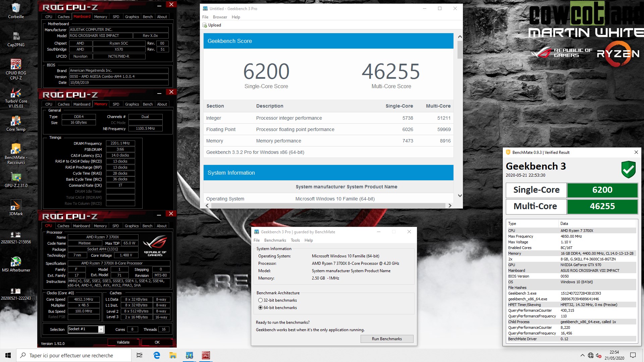Open Bench tab in the bottom CPU-Z window
The height and width of the screenshot is (362, 644).
tap(147, 226)
